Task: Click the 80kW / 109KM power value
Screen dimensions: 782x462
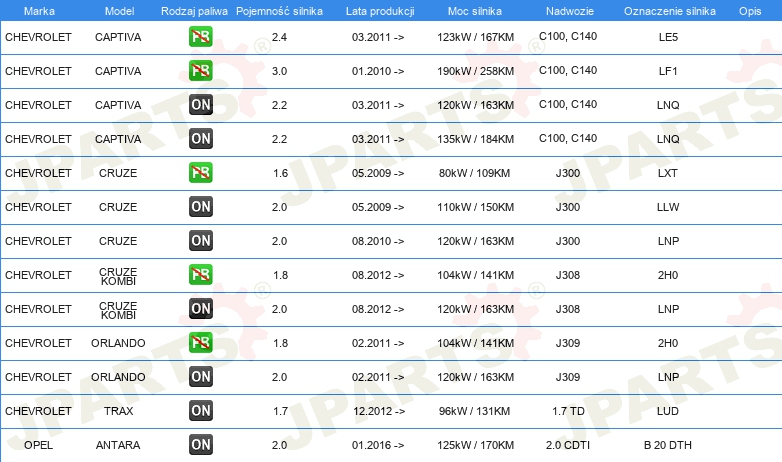Action: (x=474, y=173)
